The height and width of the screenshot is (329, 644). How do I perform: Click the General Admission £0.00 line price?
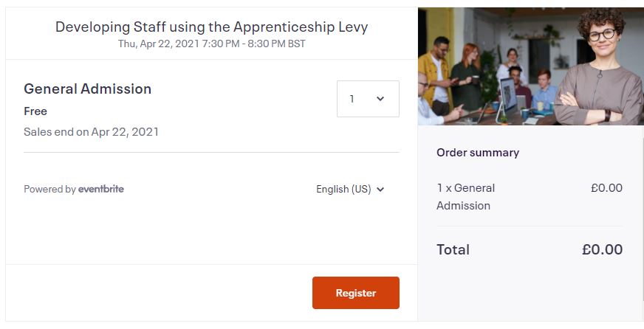[x=606, y=188]
